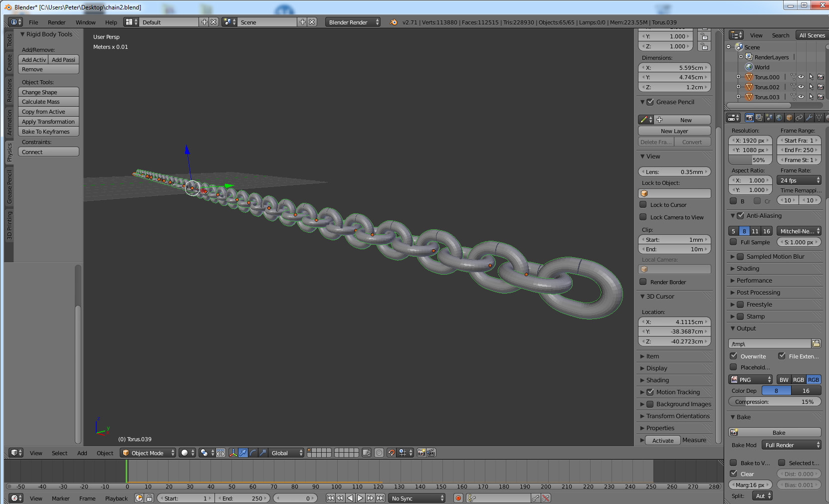This screenshot has width=829, height=504.
Task: Play the animation in reverse
Action: pyautogui.click(x=350, y=498)
